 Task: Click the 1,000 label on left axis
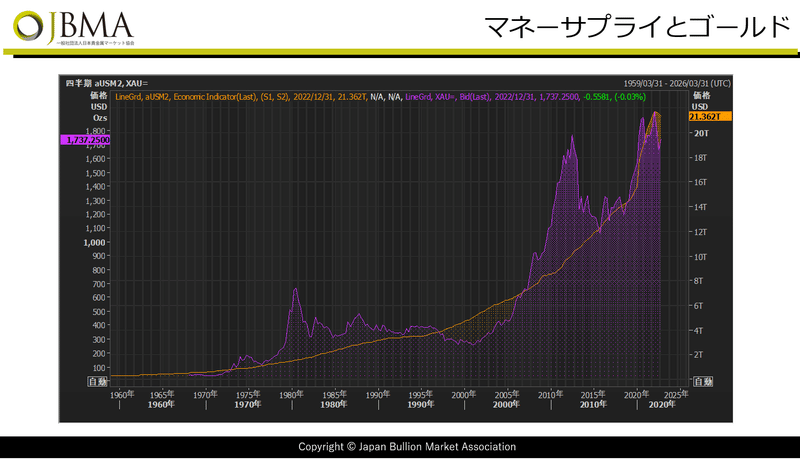coord(94,243)
